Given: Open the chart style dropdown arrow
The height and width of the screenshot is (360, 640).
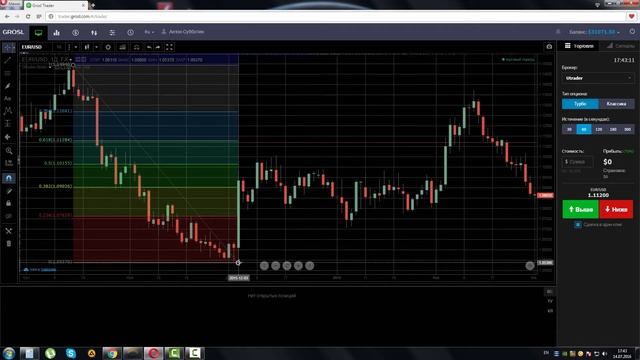Looking at the screenshot, I should [x=96, y=47].
